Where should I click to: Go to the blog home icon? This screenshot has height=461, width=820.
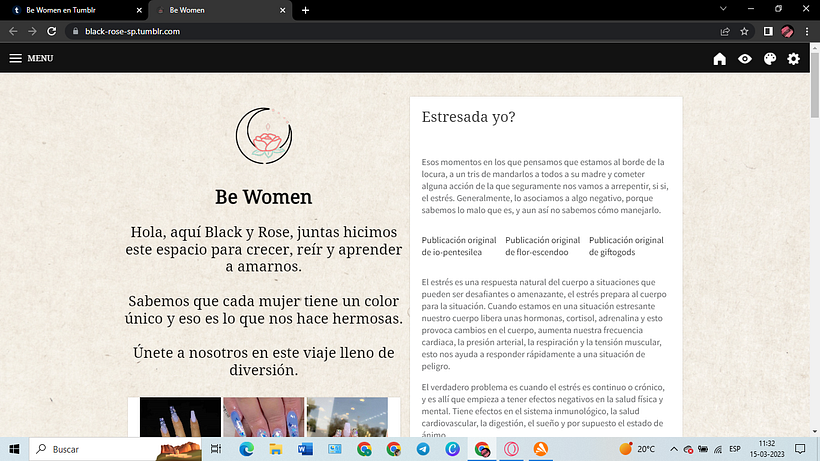[720, 59]
